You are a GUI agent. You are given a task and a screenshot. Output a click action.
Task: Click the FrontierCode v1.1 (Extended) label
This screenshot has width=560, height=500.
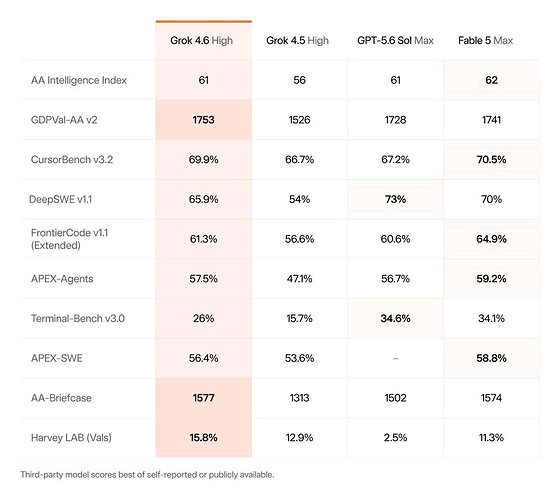tap(69, 239)
